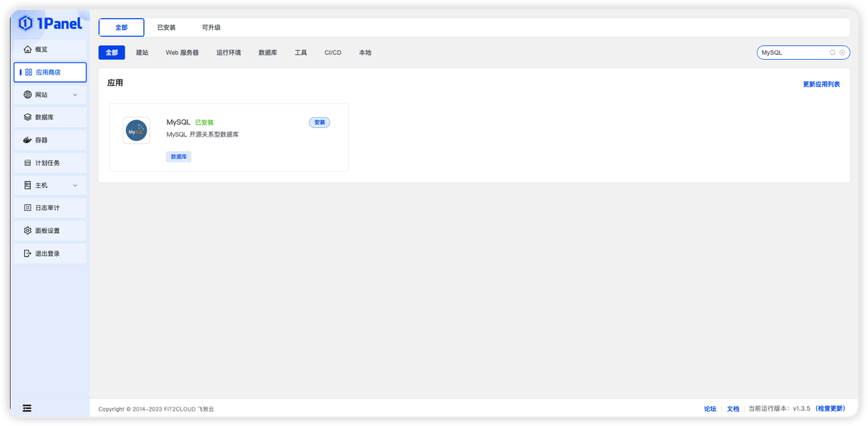Select the 数据库 category filter
Screen dimensions: 868x426
tap(267, 52)
